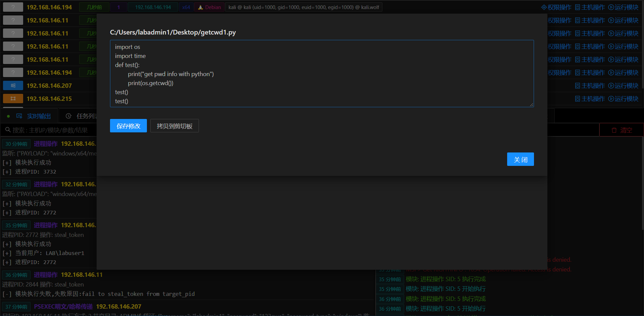This screenshot has width=644, height=316.
Task: Click the 36 分钟前 badge for 192.168.146.11
Action: [x=16, y=275]
